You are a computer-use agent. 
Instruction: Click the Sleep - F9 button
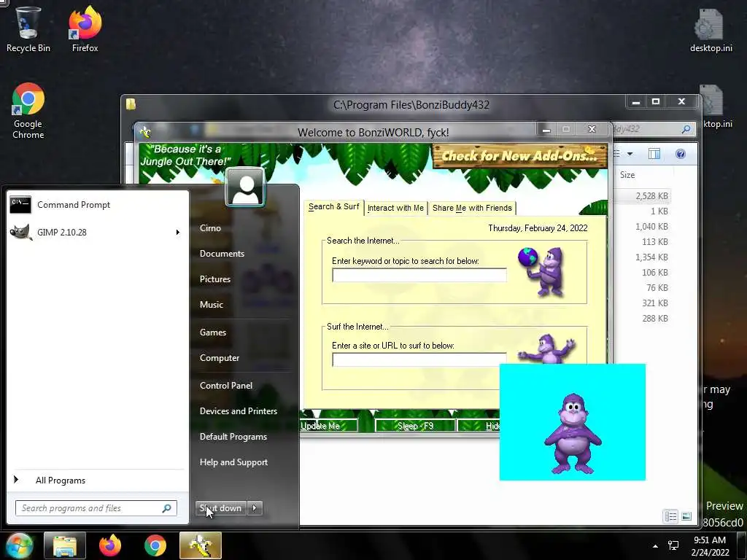pyautogui.click(x=415, y=426)
